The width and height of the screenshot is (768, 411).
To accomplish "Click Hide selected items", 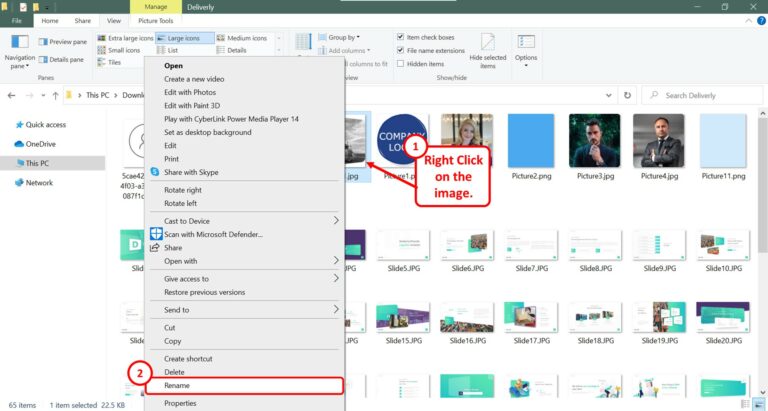I will pyautogui.click(x=487, y=51).
